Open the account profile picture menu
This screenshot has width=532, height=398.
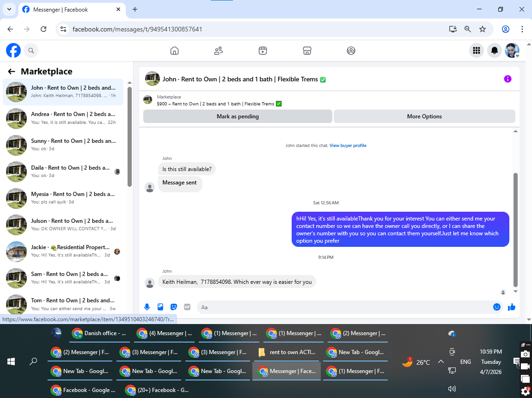tap(512, 50)
